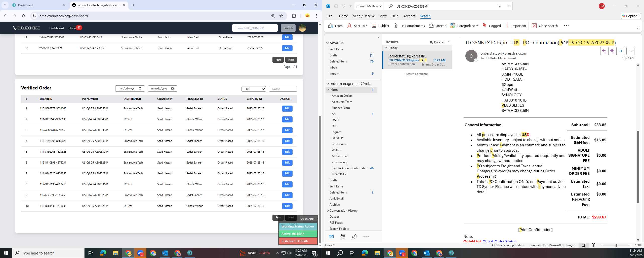Open the Acrobat ribbon tab

click(x=409, y=16)
